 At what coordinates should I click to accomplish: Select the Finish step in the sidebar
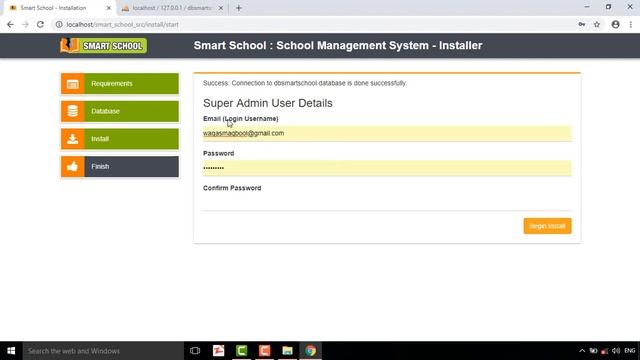(x=120, y=167)
